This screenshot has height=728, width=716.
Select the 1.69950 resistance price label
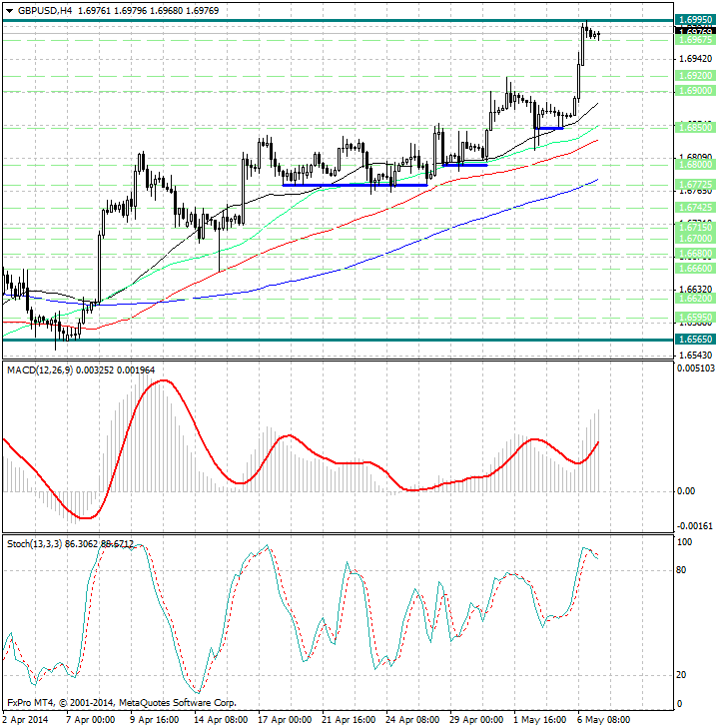[x=695, y=20]
